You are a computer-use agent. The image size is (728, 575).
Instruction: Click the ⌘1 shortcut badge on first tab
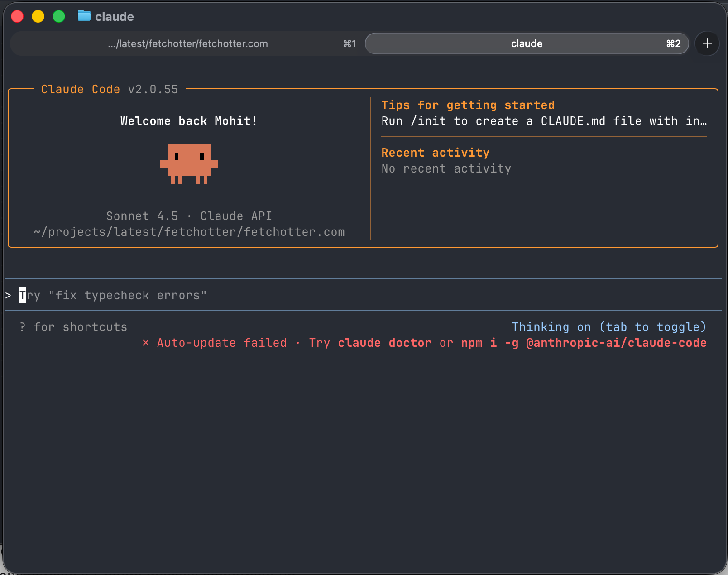pyautogui.click(x=350, y=43)
